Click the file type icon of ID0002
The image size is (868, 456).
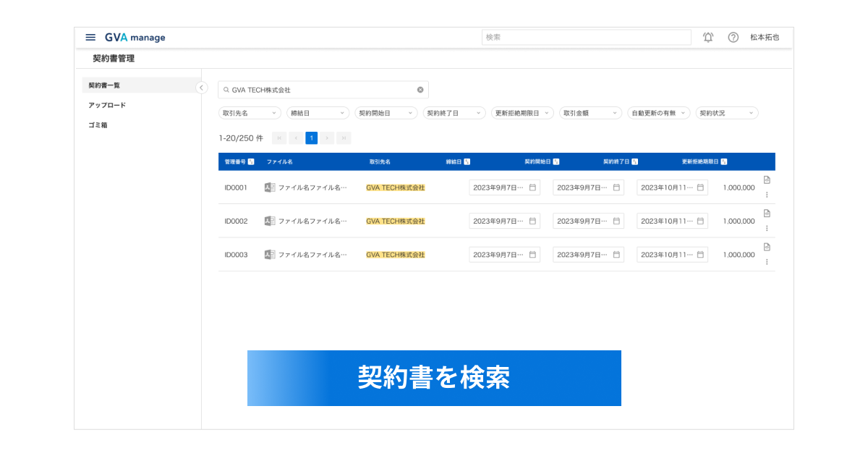pos(270,221)
